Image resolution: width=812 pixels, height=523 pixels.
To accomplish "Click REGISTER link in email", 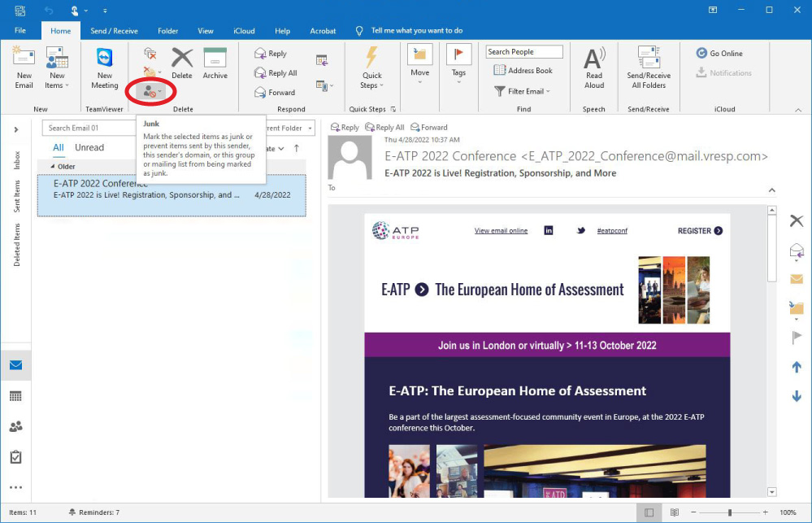I will point(700,231).
